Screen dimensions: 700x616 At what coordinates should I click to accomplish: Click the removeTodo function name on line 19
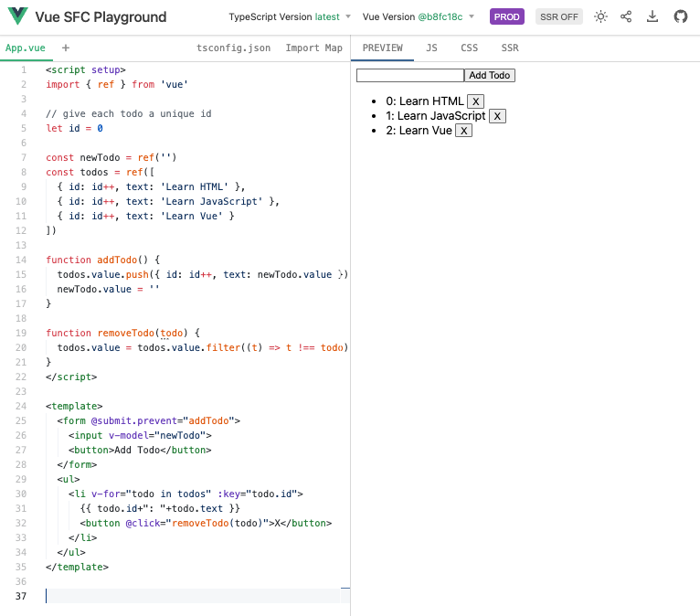[x=126, y=333]
